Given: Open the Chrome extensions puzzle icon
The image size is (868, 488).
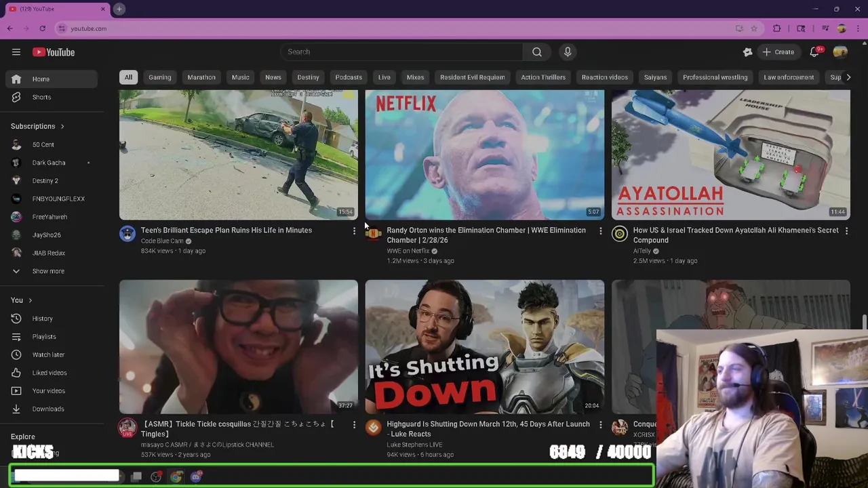Looking at the screenshot, I should pyautogui.click(x=777, y=28).
